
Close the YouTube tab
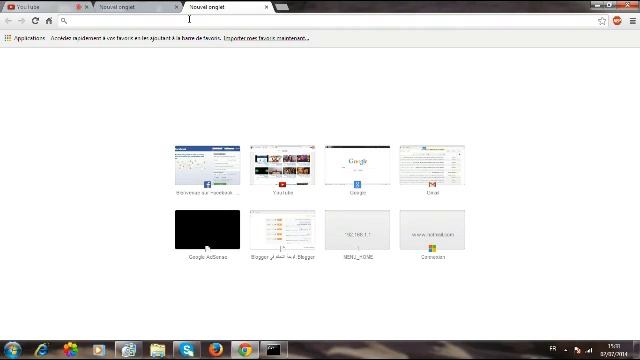click(x=87, y=7)
